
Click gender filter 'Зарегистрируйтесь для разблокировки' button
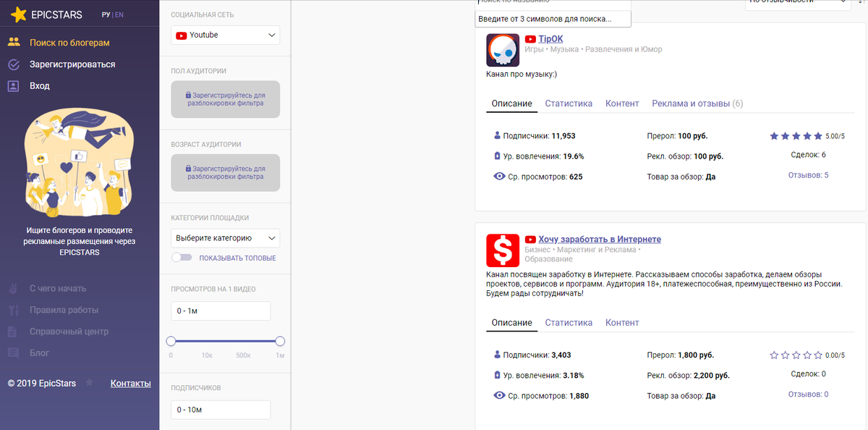point(226,99)
